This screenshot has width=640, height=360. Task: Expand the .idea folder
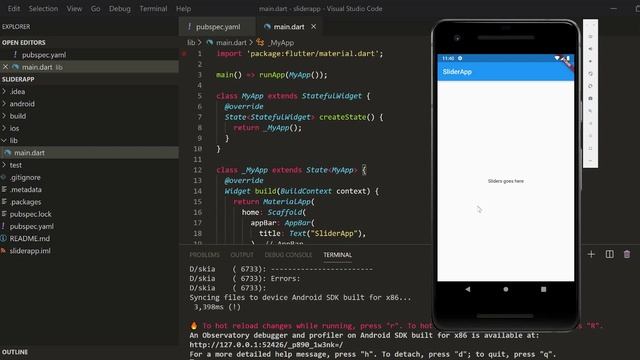pos(4,91)
